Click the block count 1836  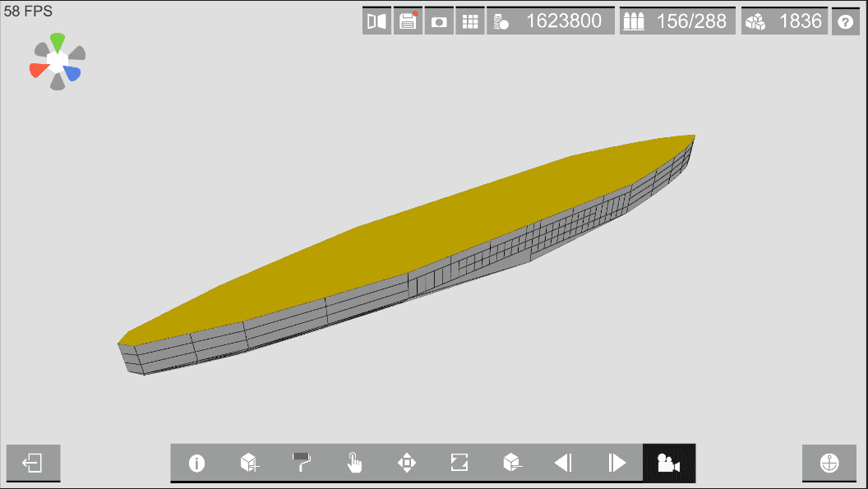[x=784, y=21]
